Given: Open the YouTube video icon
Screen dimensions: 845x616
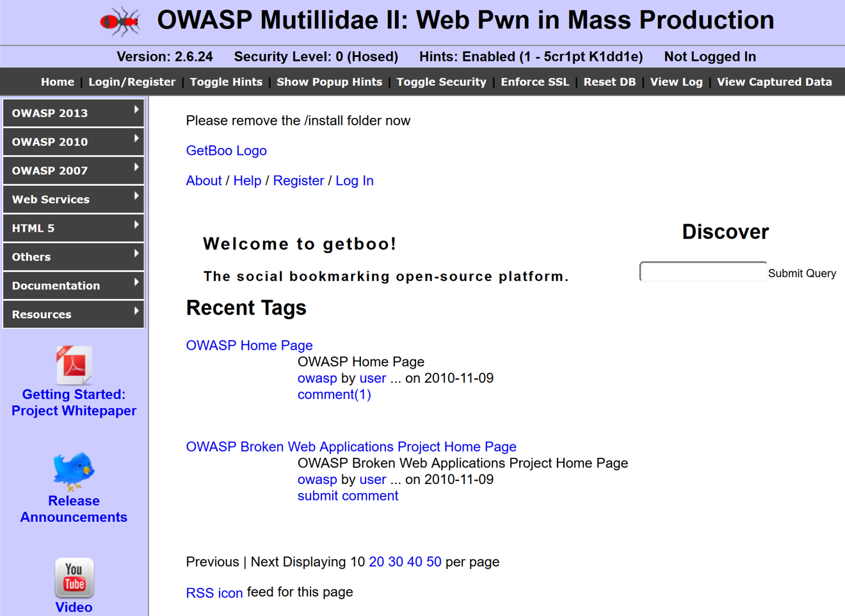Looking at the screenshot, I should coord(74,578).
